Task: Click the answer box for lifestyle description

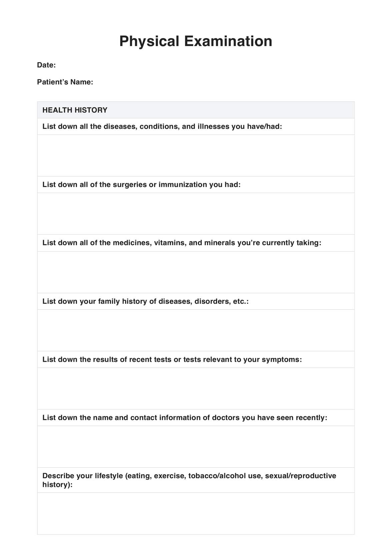Action: tap(196, 513)
